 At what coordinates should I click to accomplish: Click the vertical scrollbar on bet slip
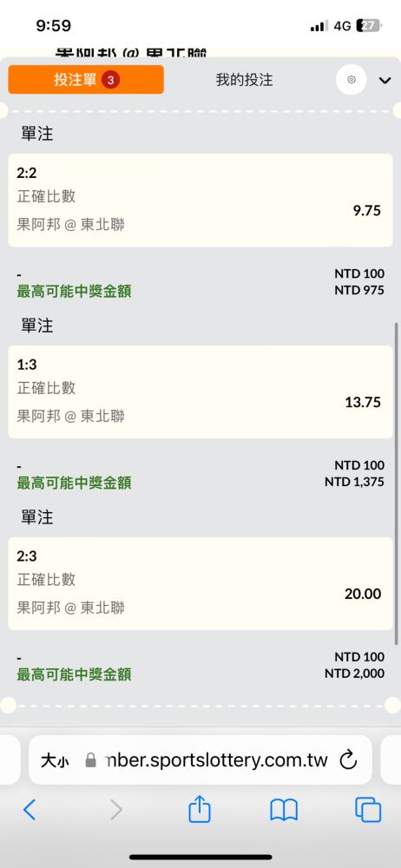396,483
